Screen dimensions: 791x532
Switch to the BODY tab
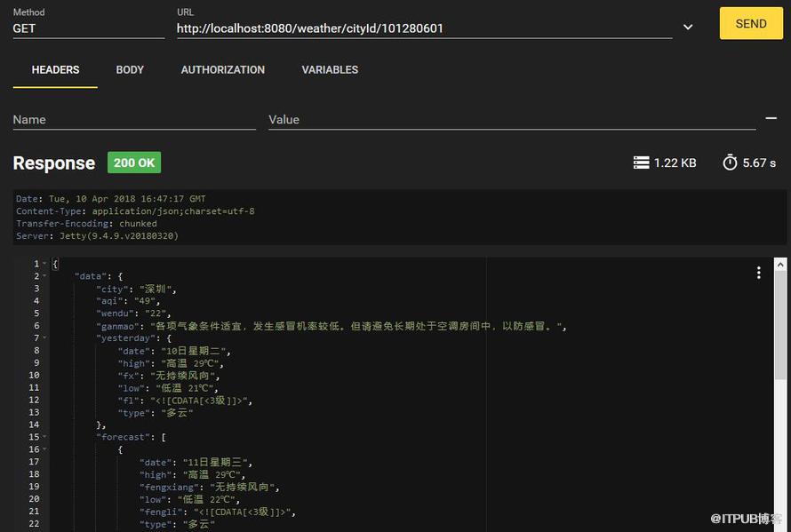click(130, 69)
